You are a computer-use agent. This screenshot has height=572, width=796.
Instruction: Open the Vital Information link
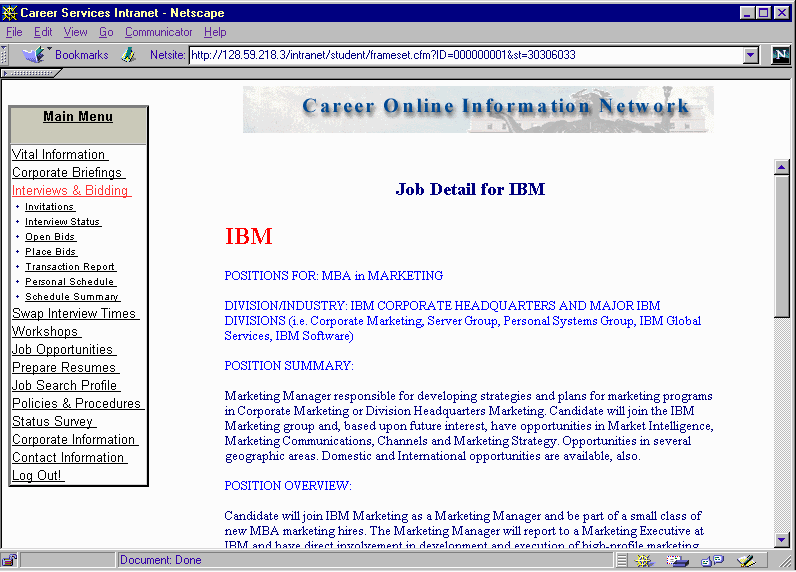(x=59, y=154)
